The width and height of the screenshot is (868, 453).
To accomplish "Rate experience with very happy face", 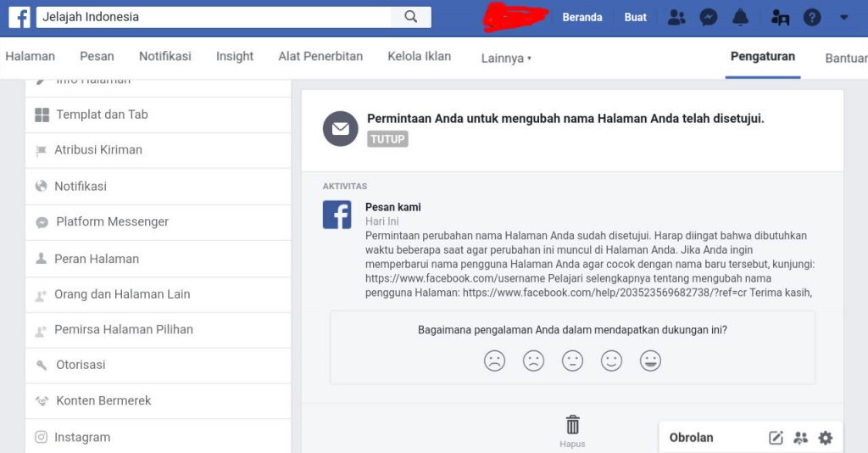I will pos(650,361).
